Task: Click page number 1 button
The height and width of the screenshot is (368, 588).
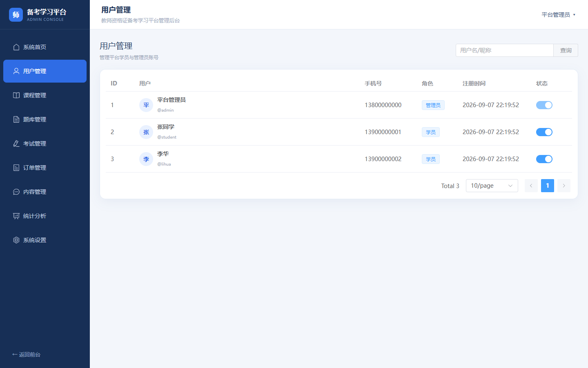Action: click(x=548, y=186)
